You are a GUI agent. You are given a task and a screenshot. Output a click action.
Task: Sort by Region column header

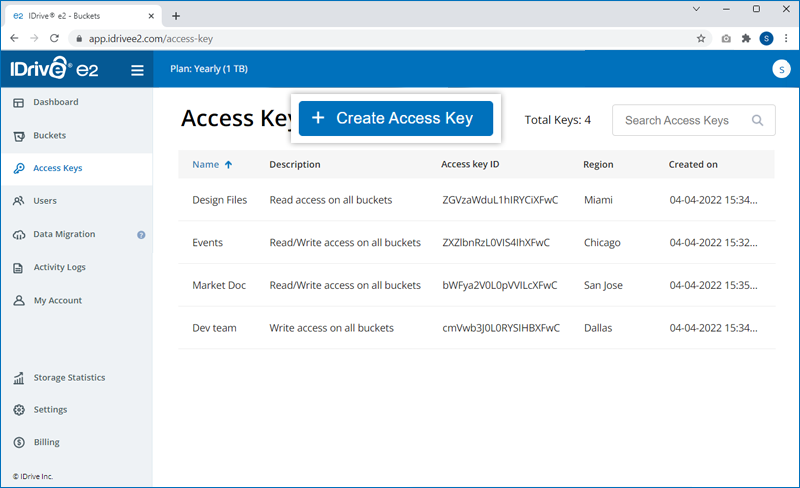[x=598, y=164]
